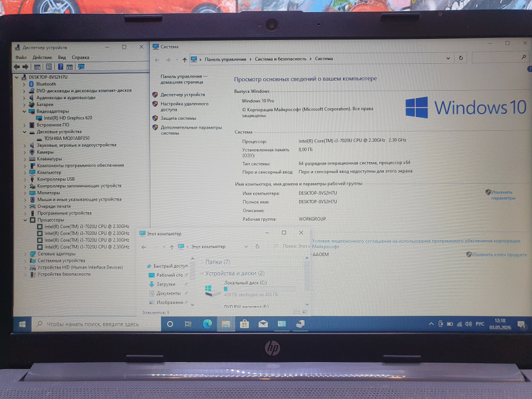Select the Клавиатуры category icon
The height and width of the screenshot is (399, 532).
(32, 159)
